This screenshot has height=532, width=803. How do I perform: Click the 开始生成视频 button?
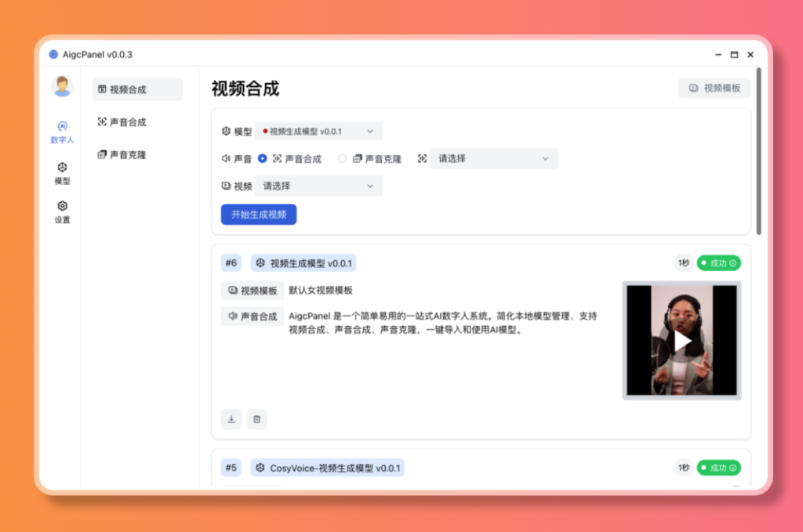pos(258,214)
